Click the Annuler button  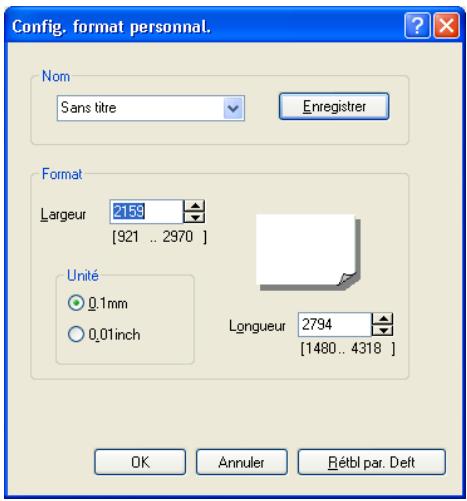coord(242,462)
